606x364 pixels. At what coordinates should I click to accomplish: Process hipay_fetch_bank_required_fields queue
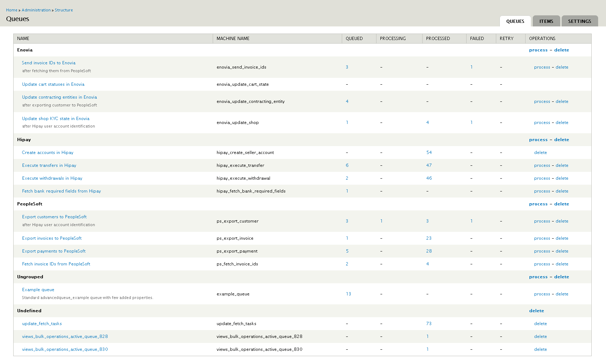(x=542, y=191)
